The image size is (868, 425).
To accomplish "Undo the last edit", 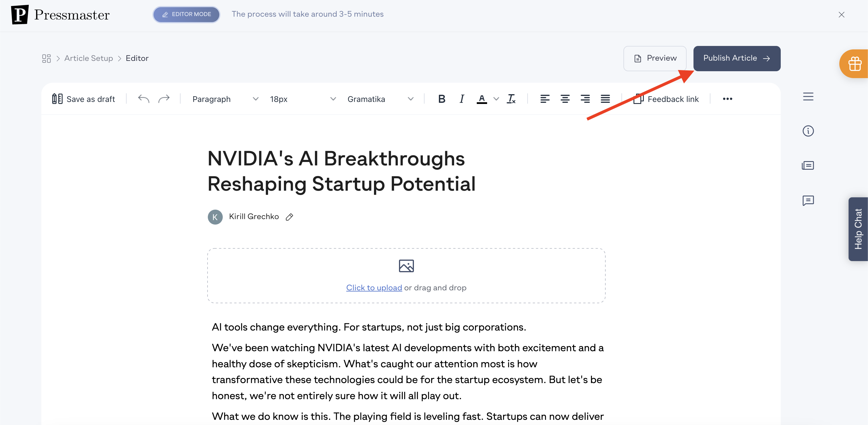I will pos(144,99).
